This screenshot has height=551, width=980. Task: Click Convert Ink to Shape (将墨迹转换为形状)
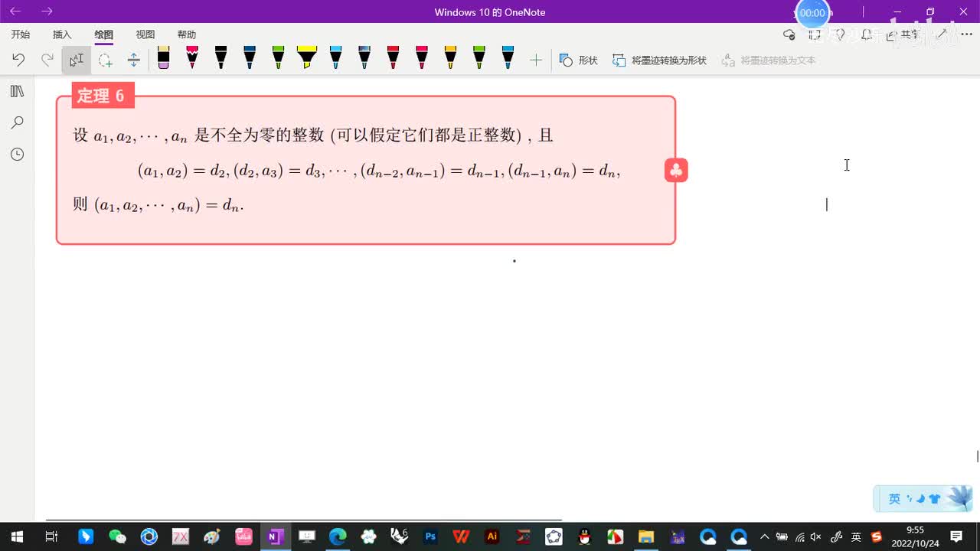pyautogui.click(x=659, y=60)
